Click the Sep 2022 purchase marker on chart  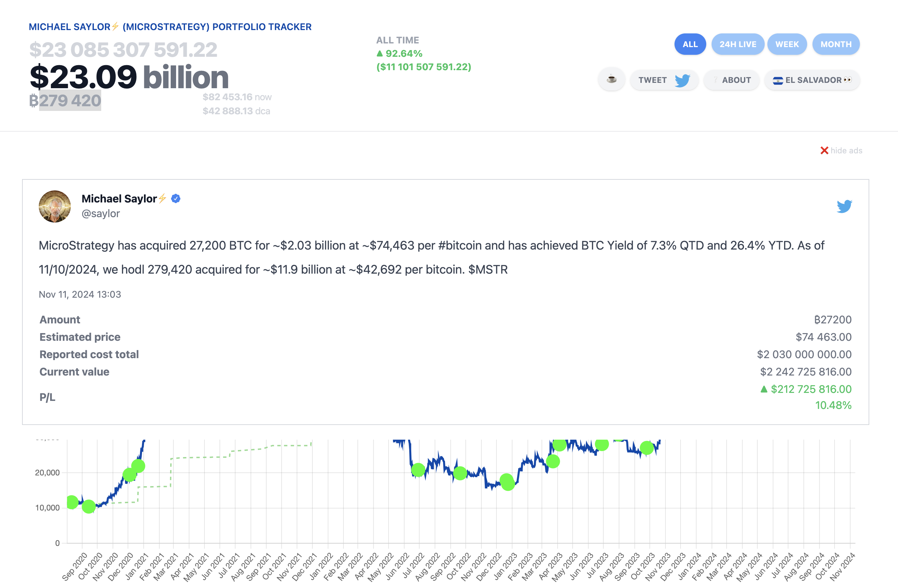point(460,473)
